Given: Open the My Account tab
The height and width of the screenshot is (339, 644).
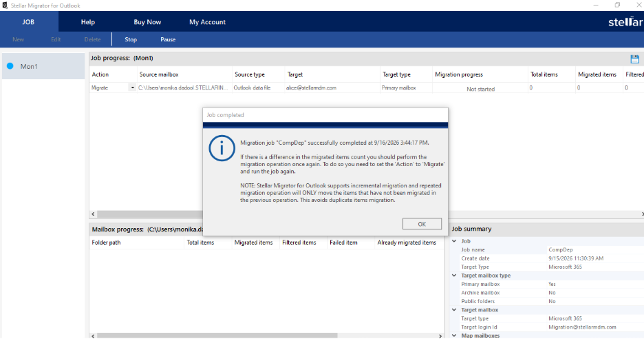Looking at the screenshot, I should 207,22.
